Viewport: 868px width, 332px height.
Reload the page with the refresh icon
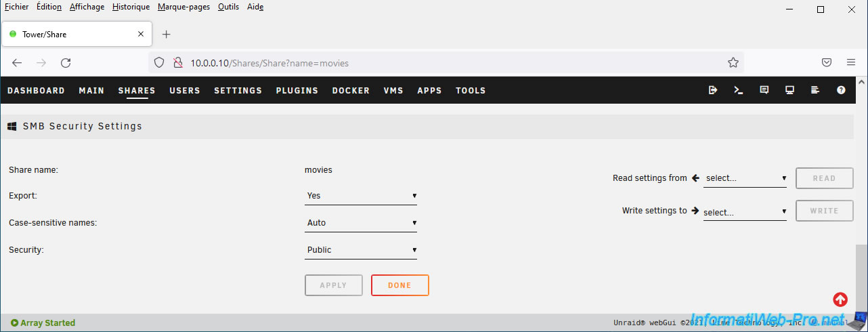[66, 63]
